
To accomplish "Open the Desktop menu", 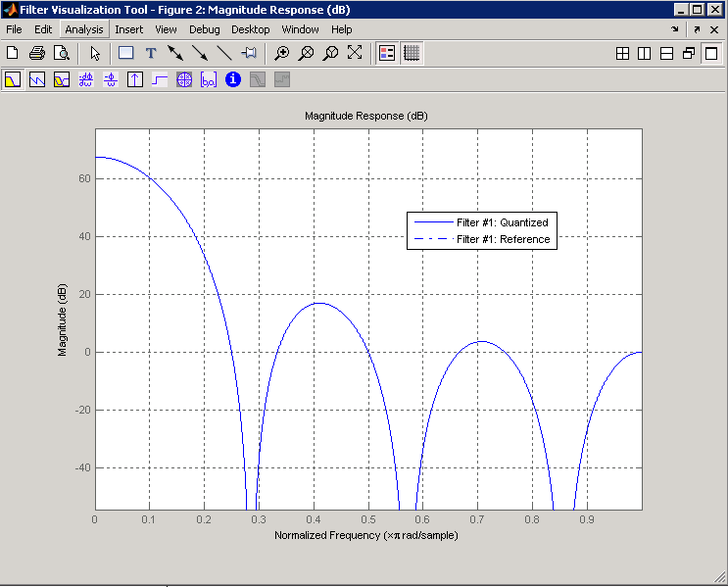I will click(251, 29).
